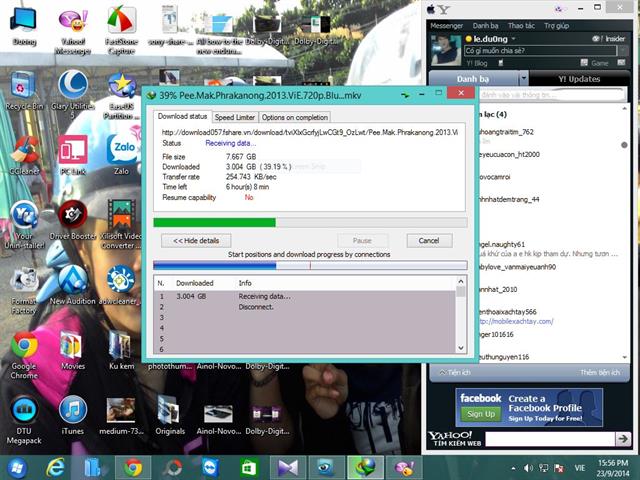
Task: Click the Yahoo web search arrow button
Action: pyautogui.click(x=622, y=437)
